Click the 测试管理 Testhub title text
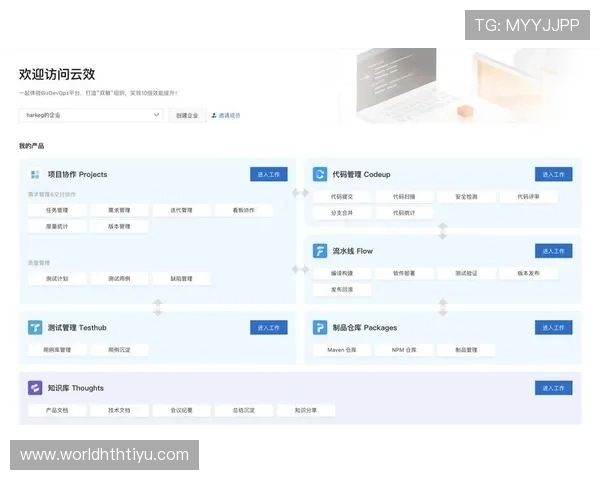The width and height of the screenshot is (600, 480). pos(77,328)
